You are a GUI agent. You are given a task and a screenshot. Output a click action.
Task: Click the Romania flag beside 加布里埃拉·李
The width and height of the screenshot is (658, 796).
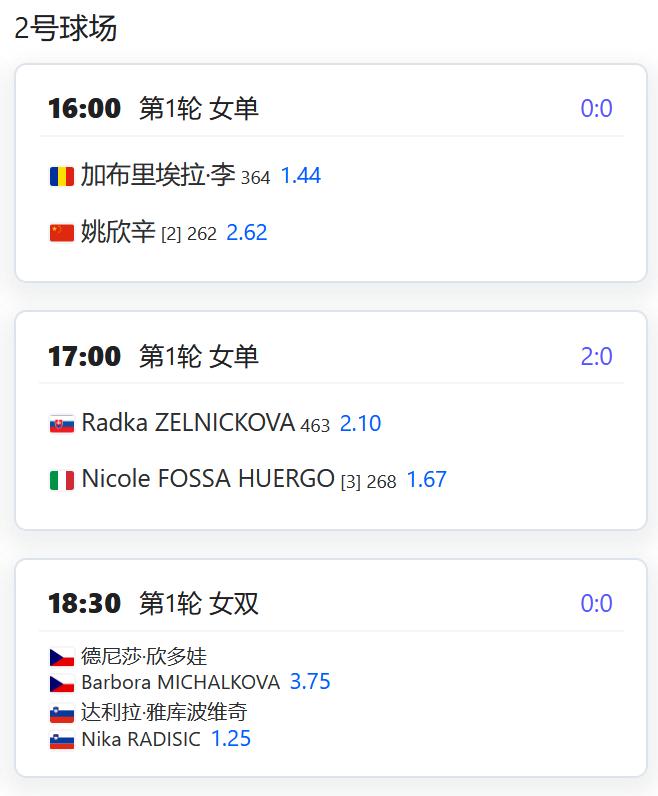click(x=62, y=177)
